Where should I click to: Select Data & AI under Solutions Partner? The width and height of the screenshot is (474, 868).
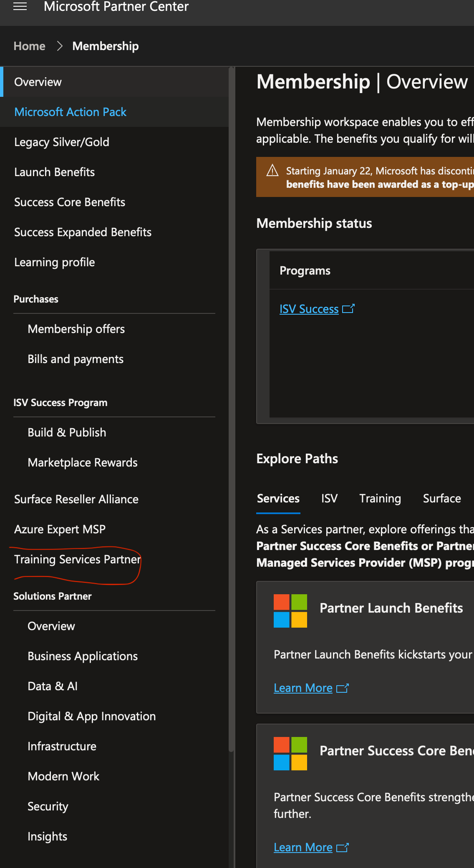point(53,686)
